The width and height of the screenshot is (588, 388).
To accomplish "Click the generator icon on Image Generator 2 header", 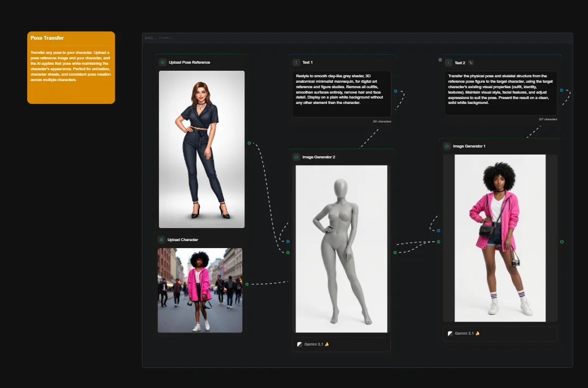I will point(296,157).
